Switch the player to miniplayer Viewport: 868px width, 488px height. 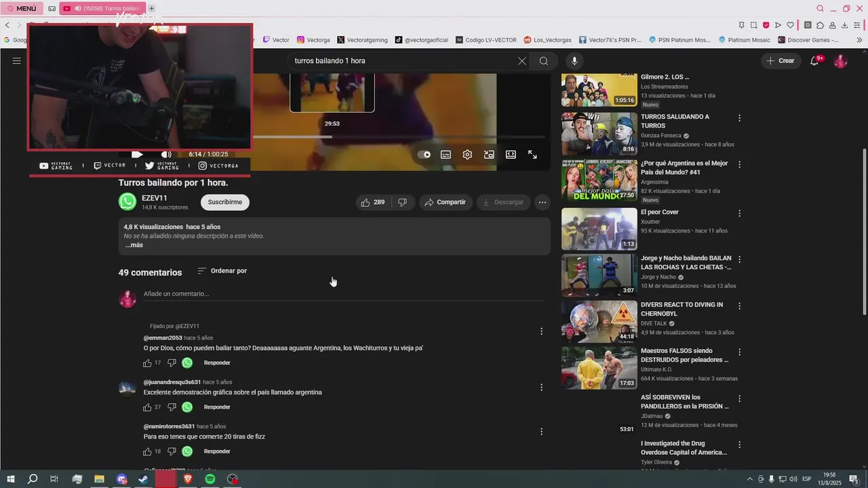[489, 155]
